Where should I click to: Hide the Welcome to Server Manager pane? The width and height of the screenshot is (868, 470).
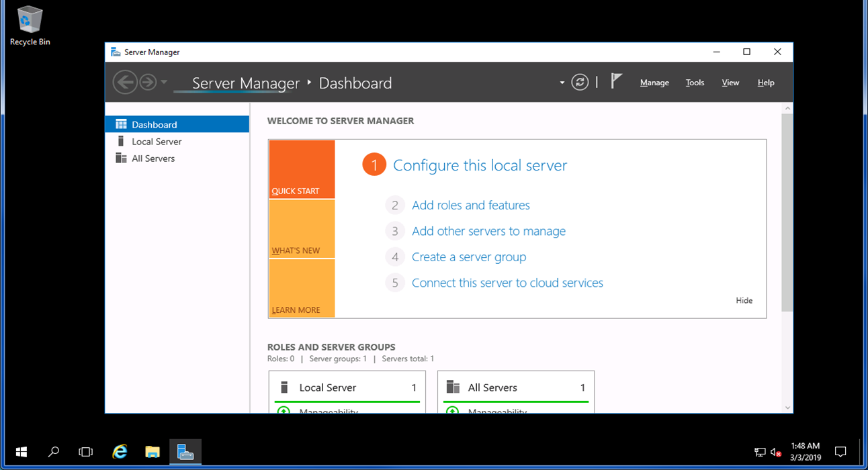click(744, 300)
